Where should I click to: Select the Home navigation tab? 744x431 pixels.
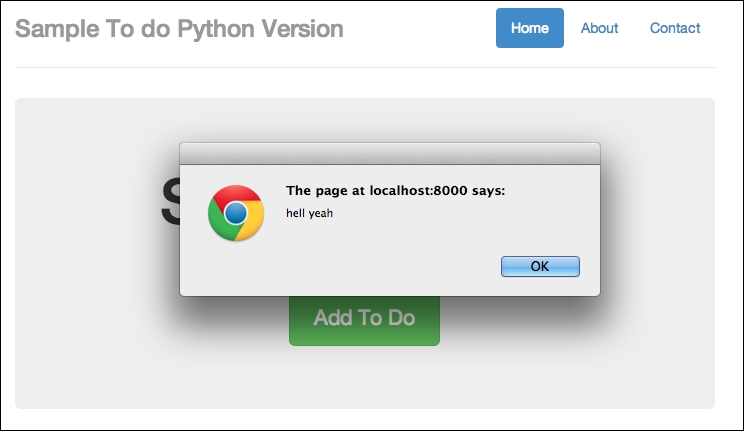click(x=529, y=28)
